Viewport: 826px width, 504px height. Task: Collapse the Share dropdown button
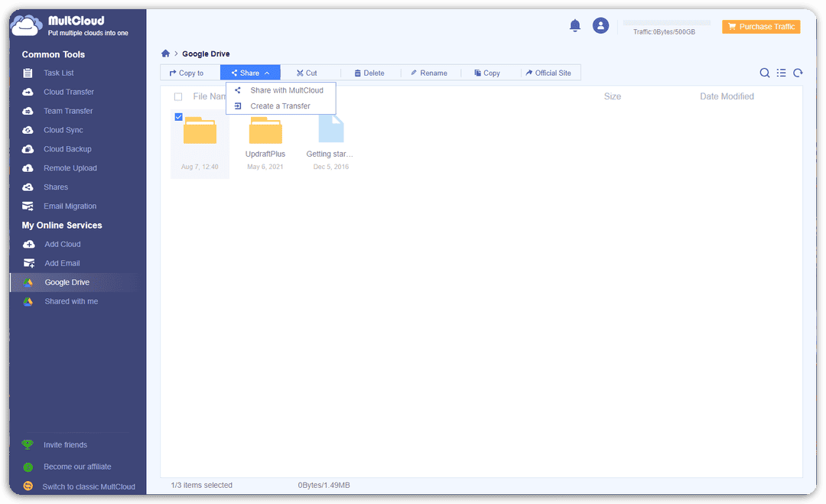pyautogui.click(x=250, y=73)
